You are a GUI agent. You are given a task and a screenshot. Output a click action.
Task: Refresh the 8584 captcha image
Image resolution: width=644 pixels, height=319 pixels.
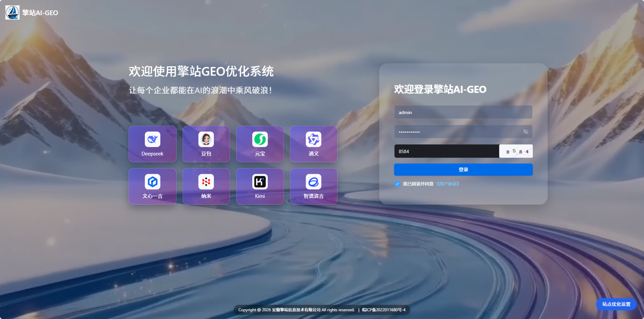pos(516,151)
